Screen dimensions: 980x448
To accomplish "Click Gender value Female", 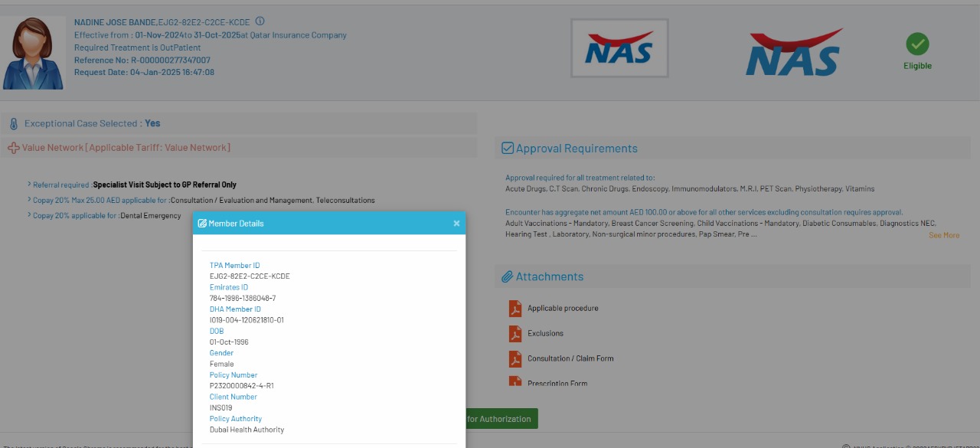I will pos(222,364).
